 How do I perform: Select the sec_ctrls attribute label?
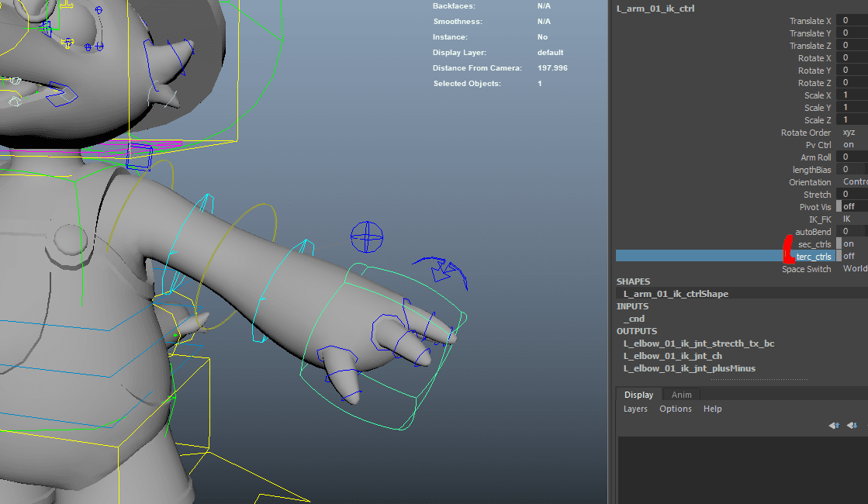click(x=814, y=244)
